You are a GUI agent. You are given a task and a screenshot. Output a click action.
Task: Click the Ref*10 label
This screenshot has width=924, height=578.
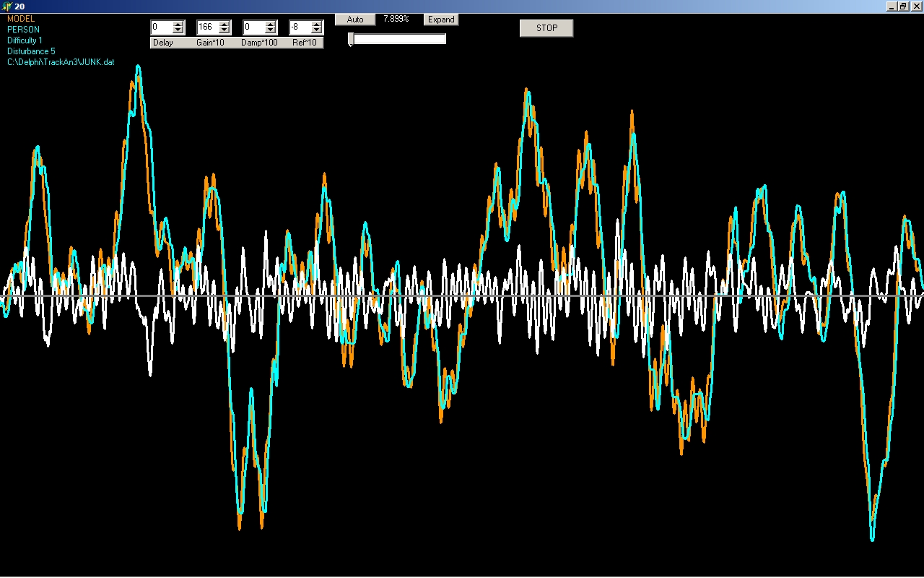click(x=305, y=43)
